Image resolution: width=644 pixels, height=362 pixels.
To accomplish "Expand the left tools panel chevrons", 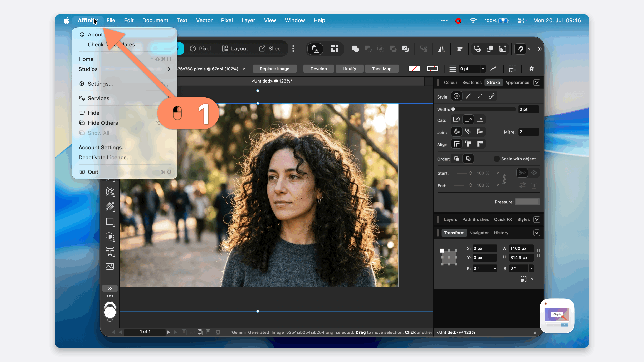I will click(110, 289).
